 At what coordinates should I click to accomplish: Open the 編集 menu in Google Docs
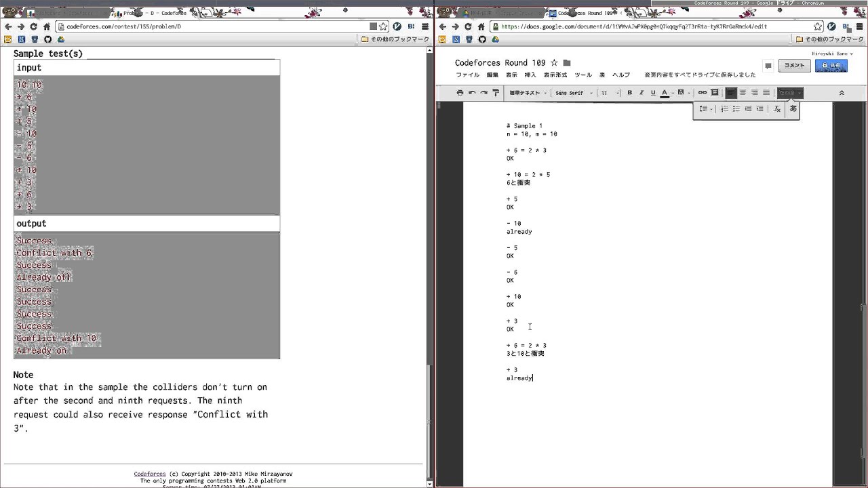(492, 75)
